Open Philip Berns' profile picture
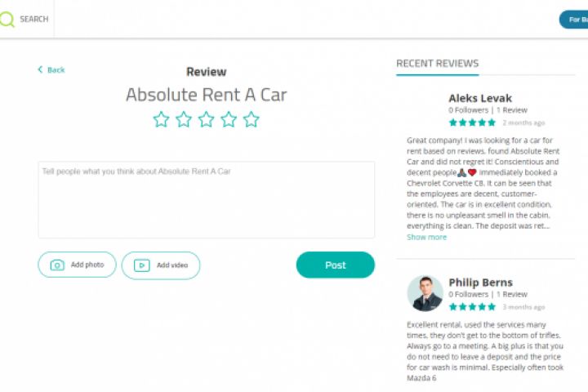The width and height of the screenshot is (588, 392). point(425,293)
